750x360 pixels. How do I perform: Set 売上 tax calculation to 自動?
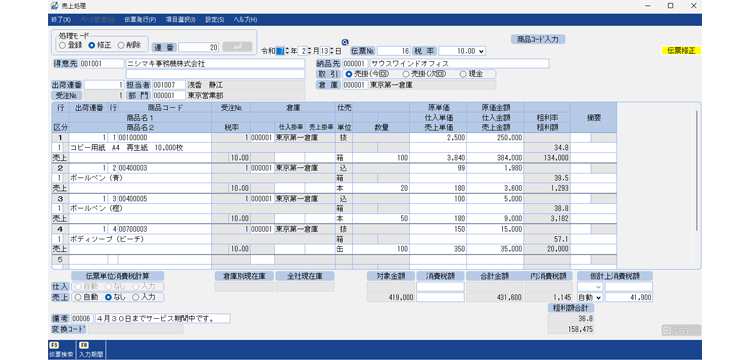click(x=86, y=297)
